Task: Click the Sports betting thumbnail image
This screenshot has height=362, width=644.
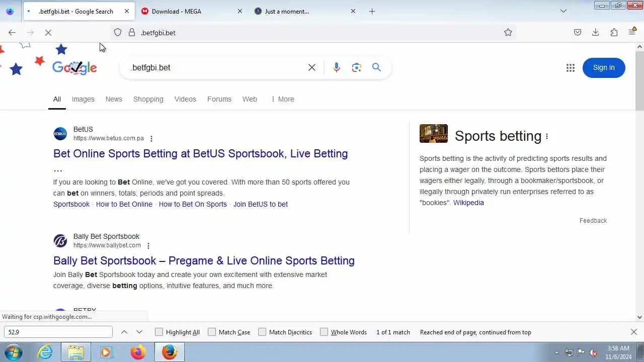Action: click(434, 134)
